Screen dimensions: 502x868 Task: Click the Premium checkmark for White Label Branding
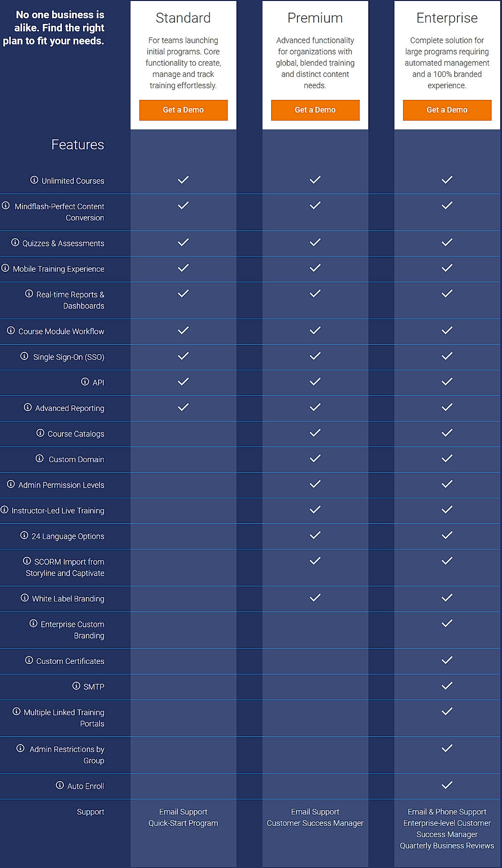coord(315,598)
